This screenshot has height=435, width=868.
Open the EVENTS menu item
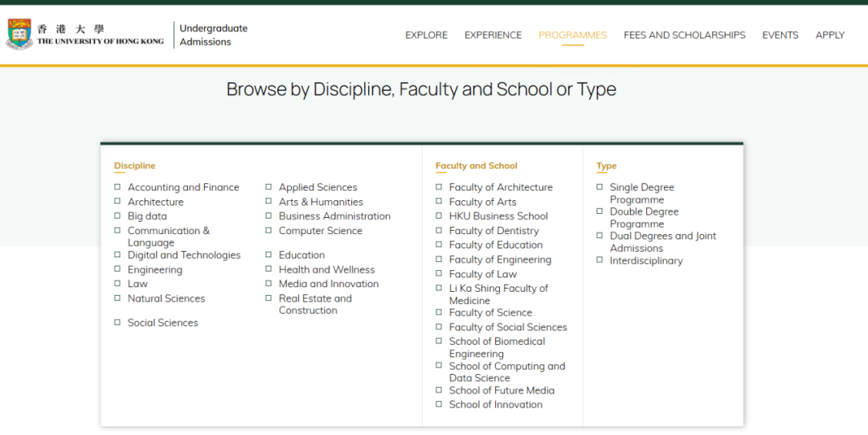780,35
